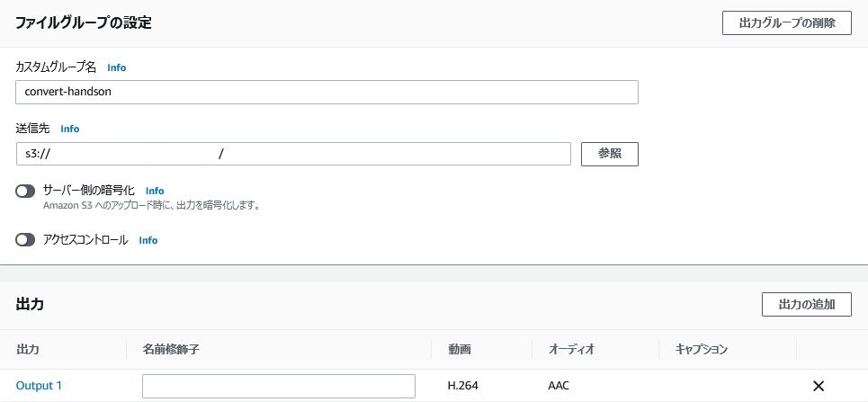This screenshot has width=868, height=402.
Task: Open the Output 1 link
Action: click(x=39, y=386)
